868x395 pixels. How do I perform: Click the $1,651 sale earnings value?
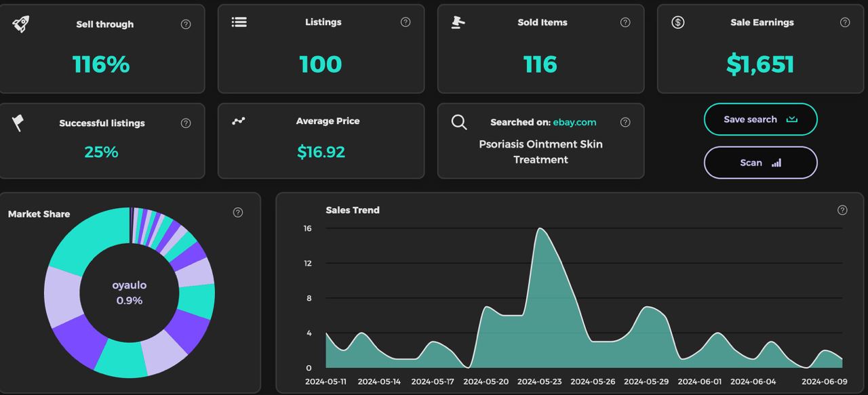click(760, 64)
